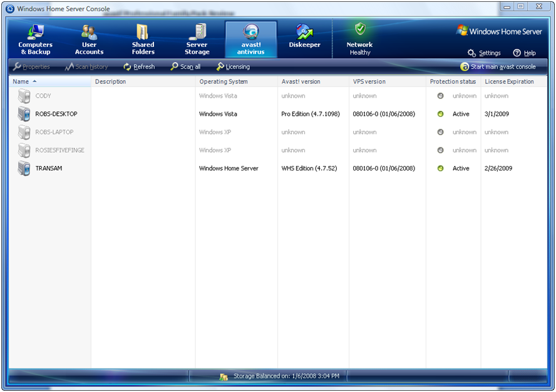Click the Windows Home Server logo
The image size is (556, 392).
click(x=499, y=31)
